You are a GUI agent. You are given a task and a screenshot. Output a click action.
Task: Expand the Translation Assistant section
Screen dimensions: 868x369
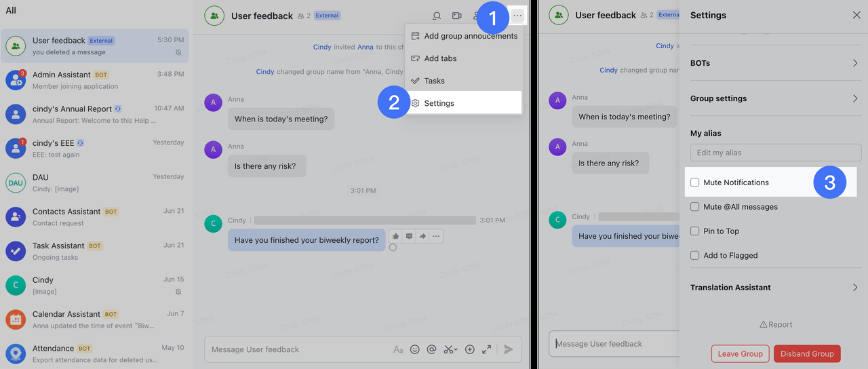(x=855, y=288)
